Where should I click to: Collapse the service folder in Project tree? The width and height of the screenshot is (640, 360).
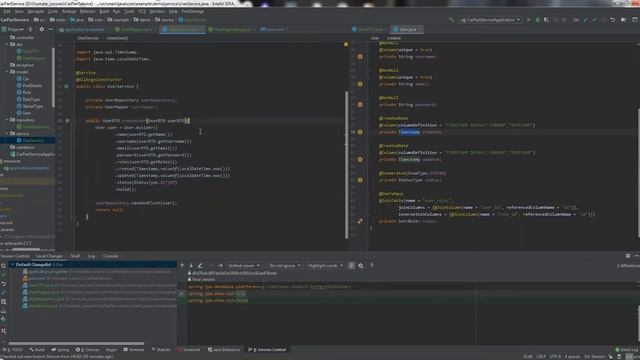tap(7, 133)
